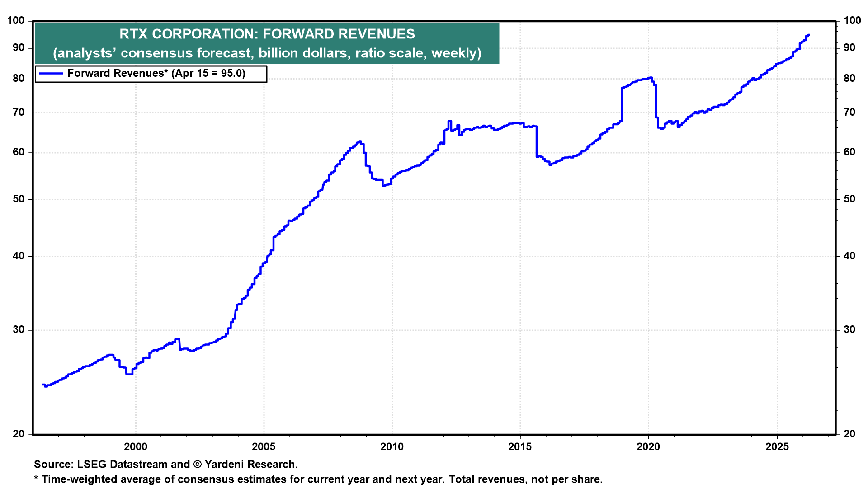Click the 2020 label on x-axis
The height and width of the screenshot is (488, 868).
pyautogui.click(x=648, y=447)
